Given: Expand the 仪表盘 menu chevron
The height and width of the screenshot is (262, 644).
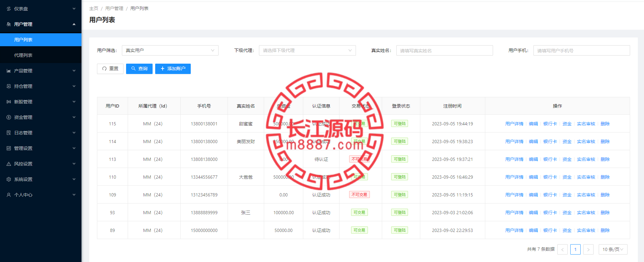Looking at the screenshot, I should [74, 9].
